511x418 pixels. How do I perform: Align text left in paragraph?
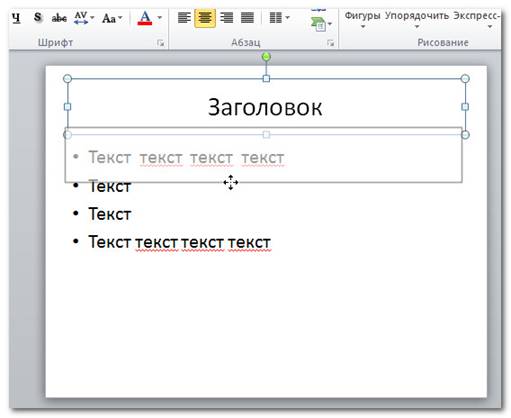(x=184, y=18)
